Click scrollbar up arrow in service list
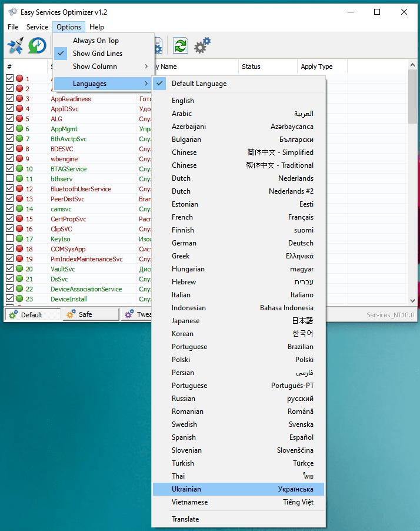420x531 pixels. 412,65
